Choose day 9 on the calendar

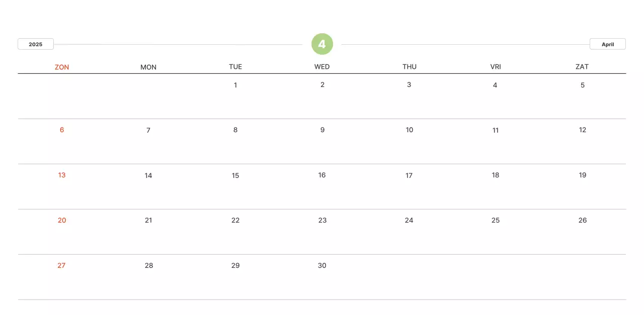pyautogui.click(x=323, y=130)
